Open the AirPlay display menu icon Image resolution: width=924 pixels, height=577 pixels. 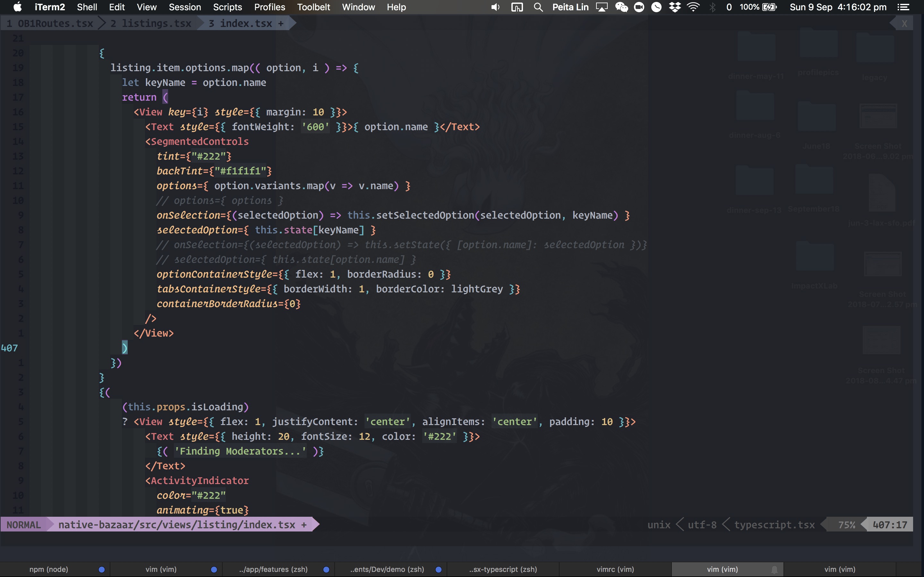pos(602,7)
